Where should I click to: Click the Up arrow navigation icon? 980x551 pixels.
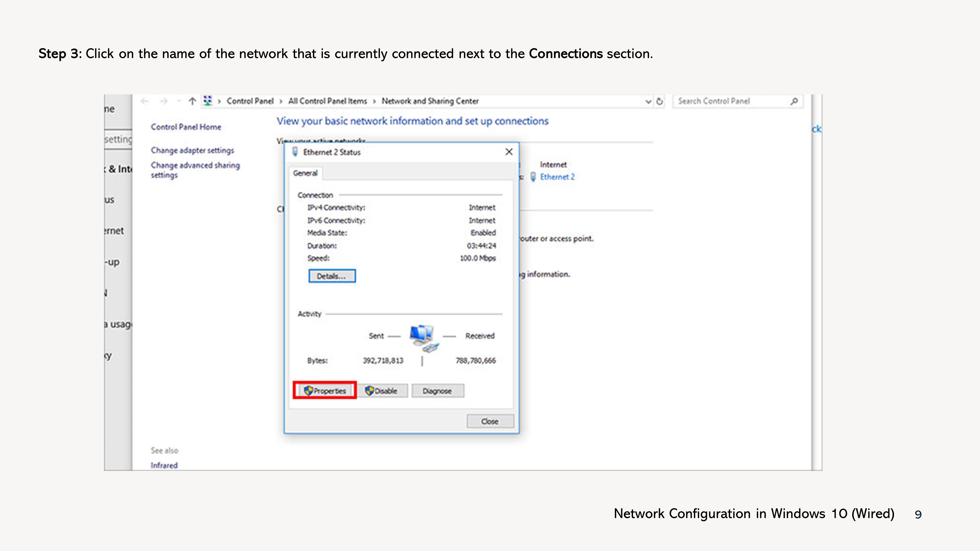[x=192, y=101]
